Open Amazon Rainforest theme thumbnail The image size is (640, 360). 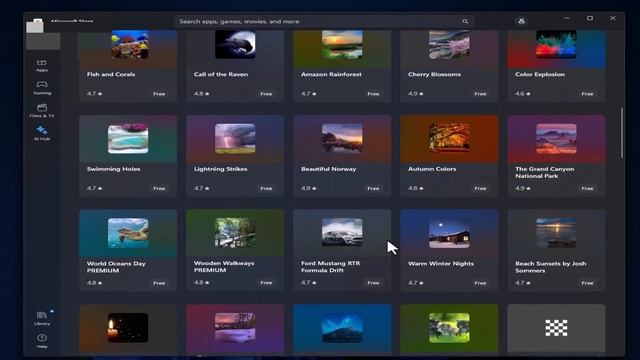[x=342, y=44]
